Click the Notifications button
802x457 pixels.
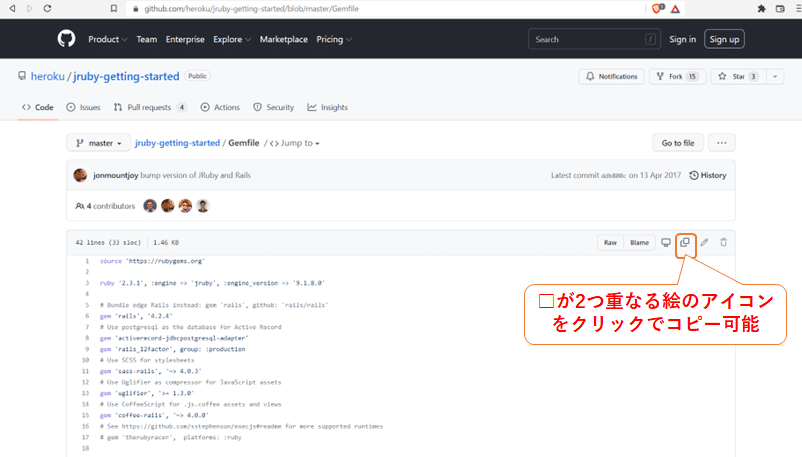[611, 76]
